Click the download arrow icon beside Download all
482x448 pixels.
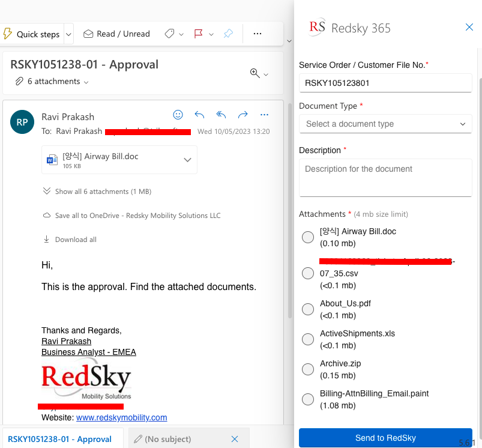tap(46, 239)
